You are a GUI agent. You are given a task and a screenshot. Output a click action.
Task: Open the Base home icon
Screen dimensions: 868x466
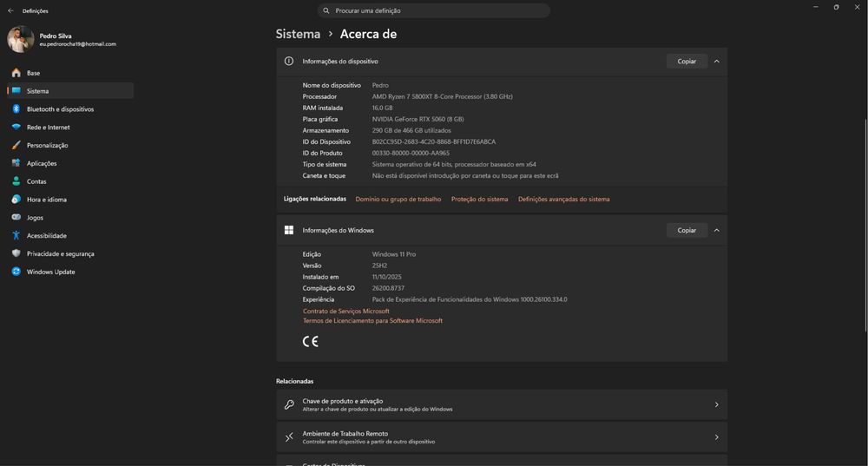16,73
